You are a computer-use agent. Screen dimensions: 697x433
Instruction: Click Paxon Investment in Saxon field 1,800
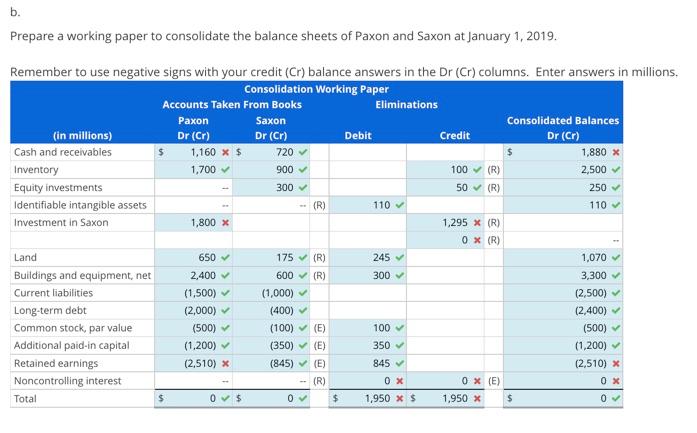coord(193,223)
